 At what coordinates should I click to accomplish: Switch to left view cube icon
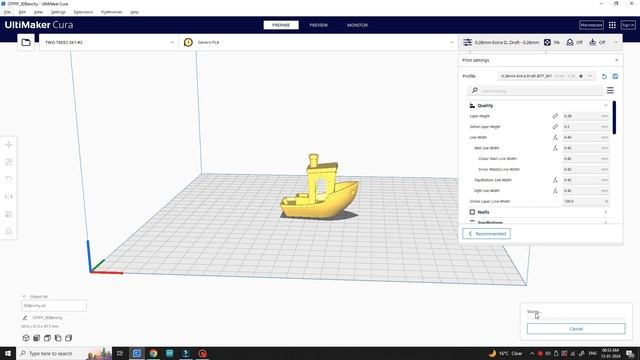pos(58,338)
